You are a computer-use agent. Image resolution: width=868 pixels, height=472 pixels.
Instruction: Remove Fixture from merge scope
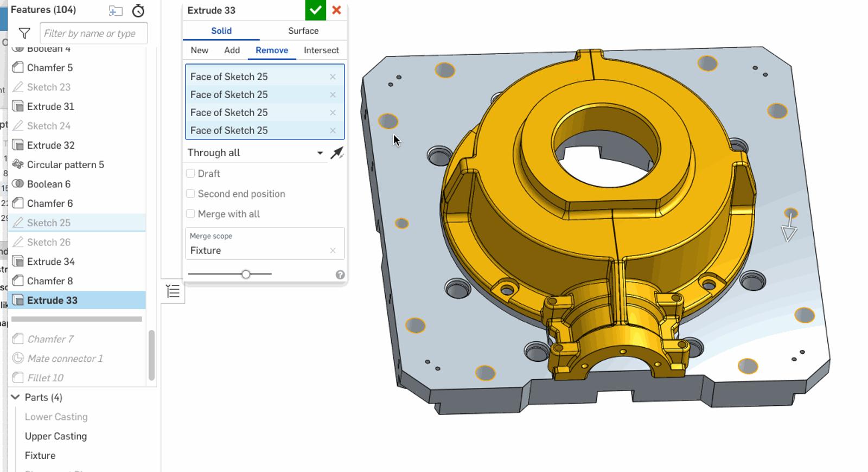pyautogui.click(x=333, y=251)
